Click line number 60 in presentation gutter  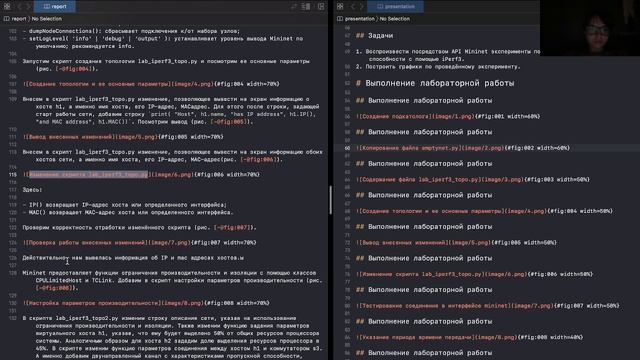[x=347, y=148]
